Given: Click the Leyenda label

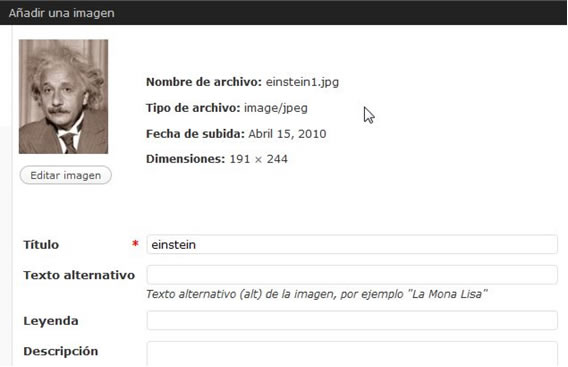Looking at the screenshot, I should coord(51,321).
